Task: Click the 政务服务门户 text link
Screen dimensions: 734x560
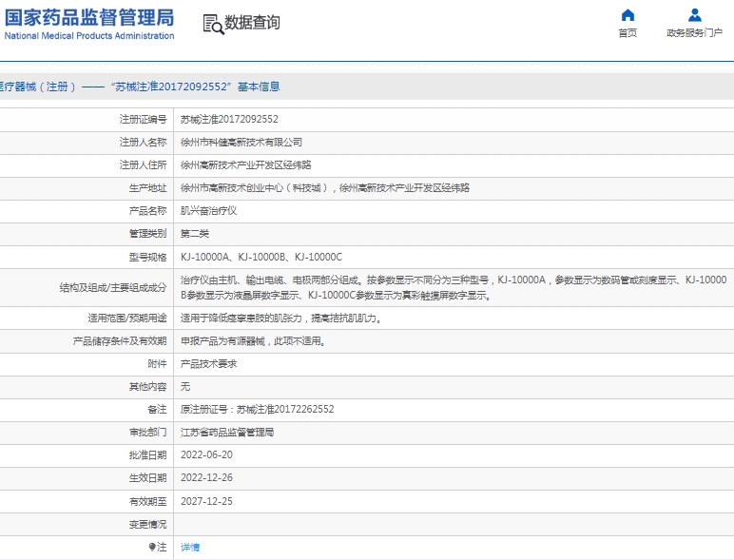Action: coord(695,32)
